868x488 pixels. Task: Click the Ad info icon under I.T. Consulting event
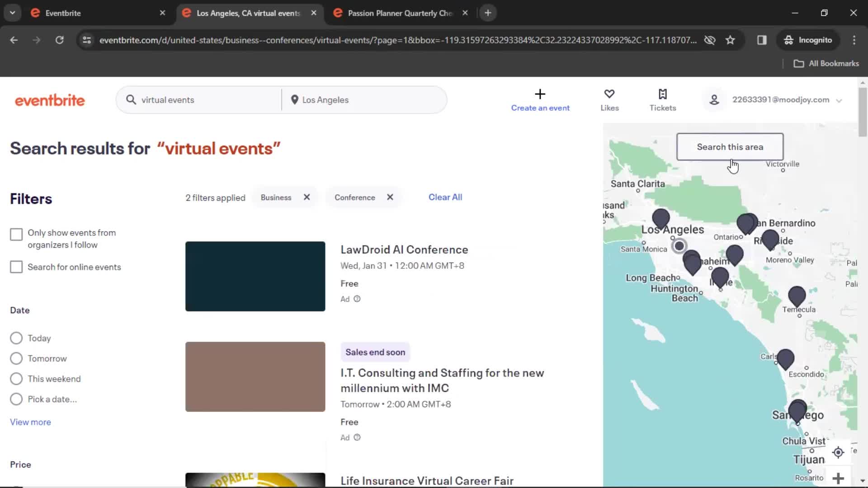tap(357, 437)
